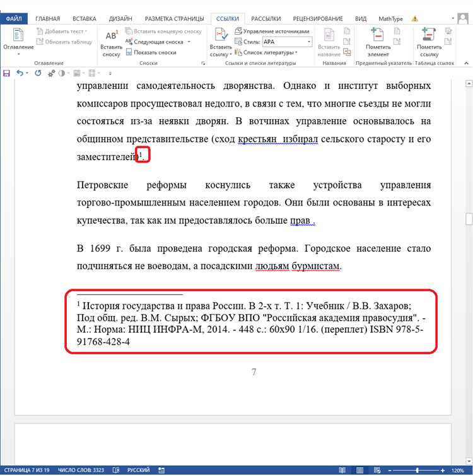473x476 pixels.
Task: Click the zoom in plus button
Action: click(443, 470)
